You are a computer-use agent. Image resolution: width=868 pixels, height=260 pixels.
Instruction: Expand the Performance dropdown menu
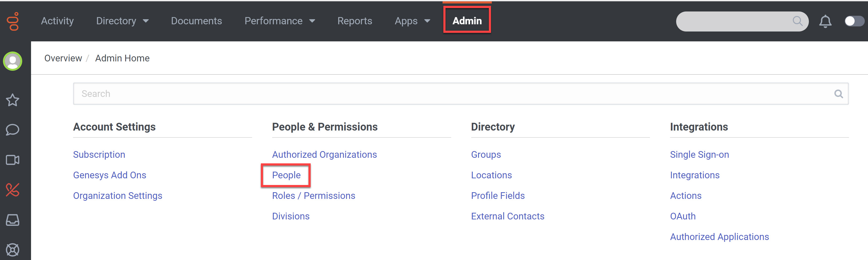point(279,21)
